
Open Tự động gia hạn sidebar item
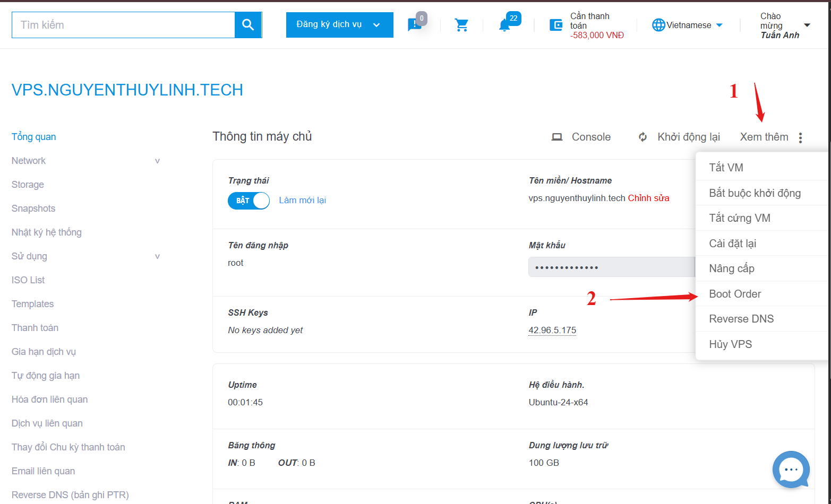tap(46, 376)
